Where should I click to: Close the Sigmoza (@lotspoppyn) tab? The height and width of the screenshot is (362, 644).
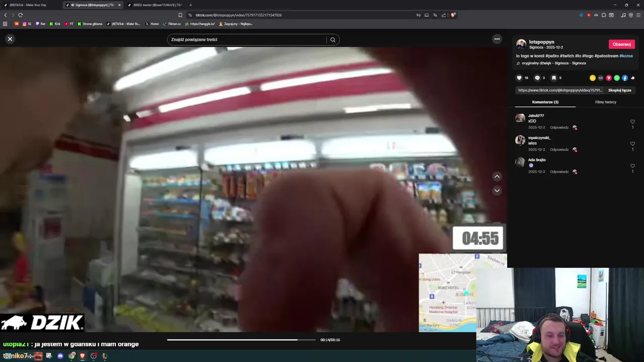tap(119, 5)
